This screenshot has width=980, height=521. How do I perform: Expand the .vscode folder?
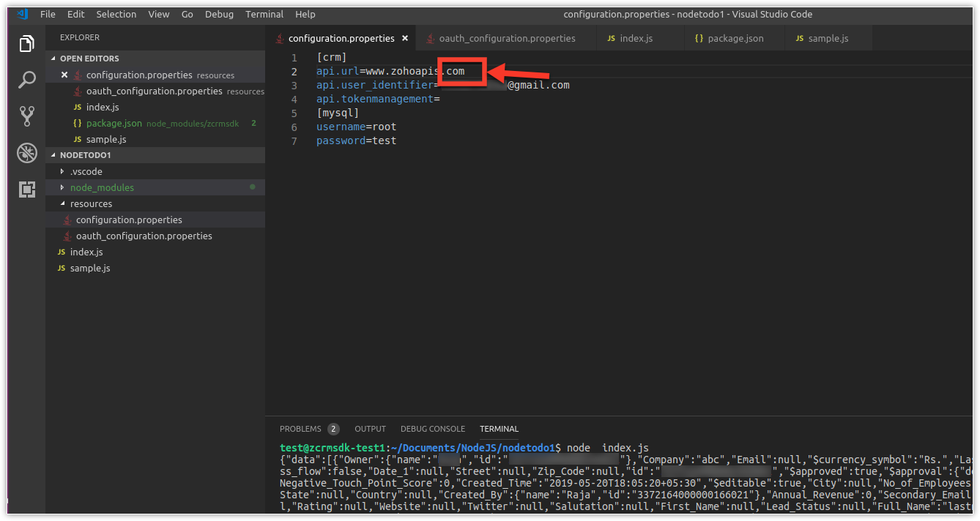tap(155, 171)
